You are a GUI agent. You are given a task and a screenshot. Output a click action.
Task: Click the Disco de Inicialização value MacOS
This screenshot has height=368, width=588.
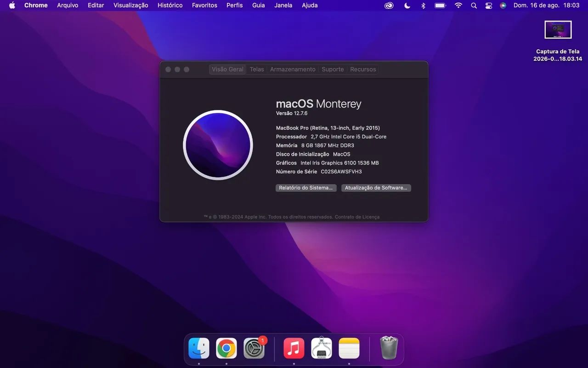coord(341,154)
